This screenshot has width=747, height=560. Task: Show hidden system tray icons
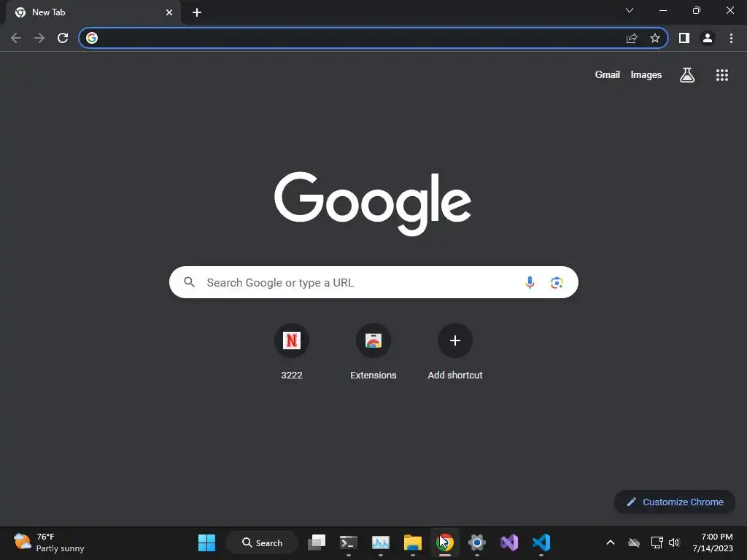point(611,542)
